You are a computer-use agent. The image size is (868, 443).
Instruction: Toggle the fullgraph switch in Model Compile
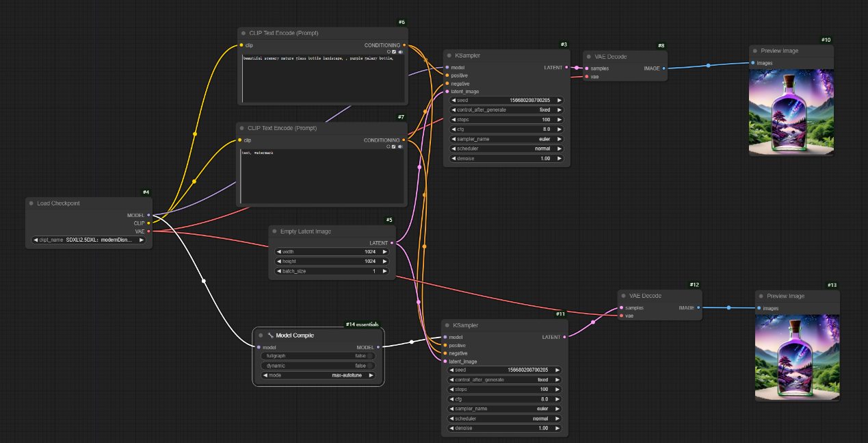[369, 356]
